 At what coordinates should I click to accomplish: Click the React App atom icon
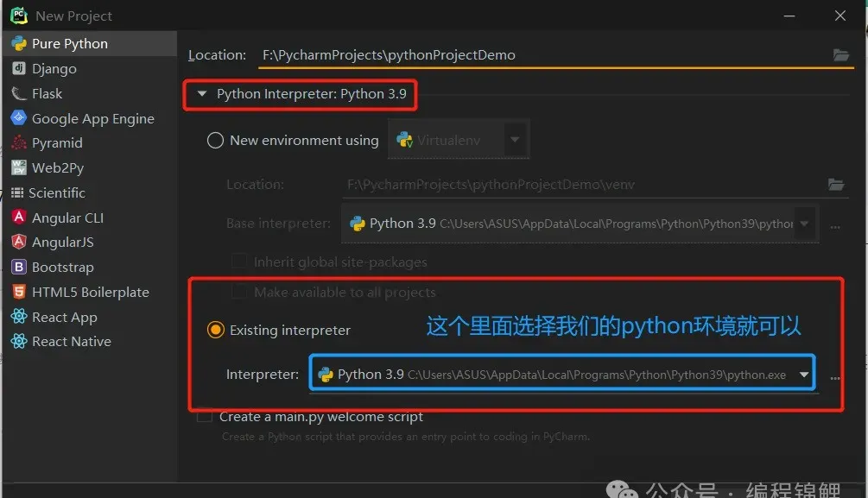tap(19, 316)
